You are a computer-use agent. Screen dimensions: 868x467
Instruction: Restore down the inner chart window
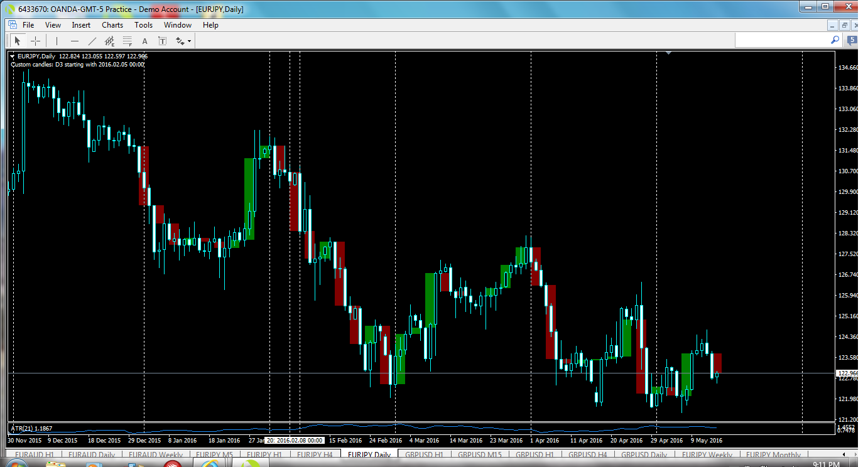845,25
